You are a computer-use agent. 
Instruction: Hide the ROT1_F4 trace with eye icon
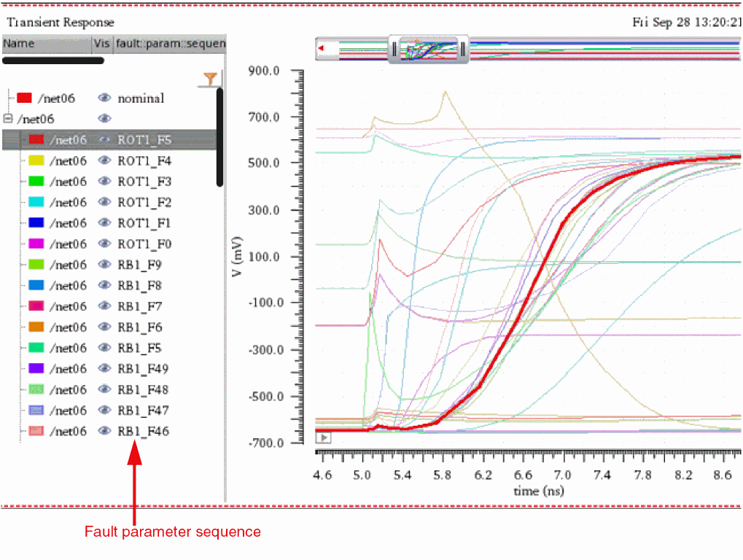point(105,160)
